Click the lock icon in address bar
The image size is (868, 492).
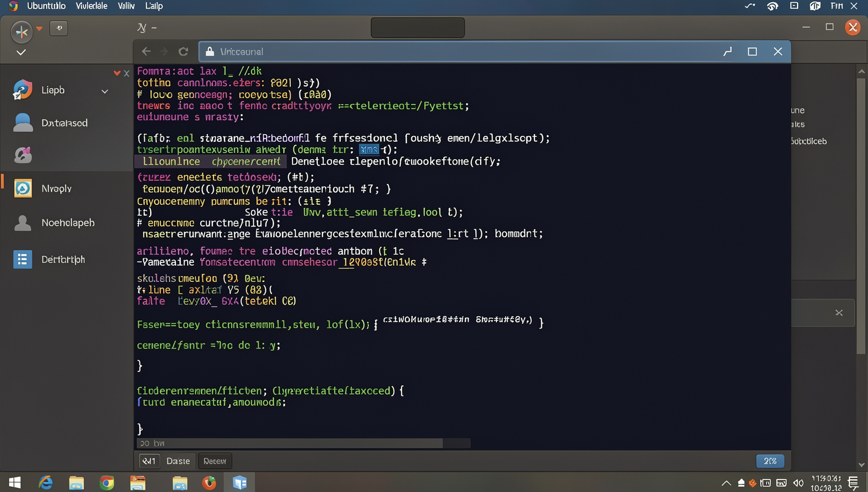tap(209, 52)
